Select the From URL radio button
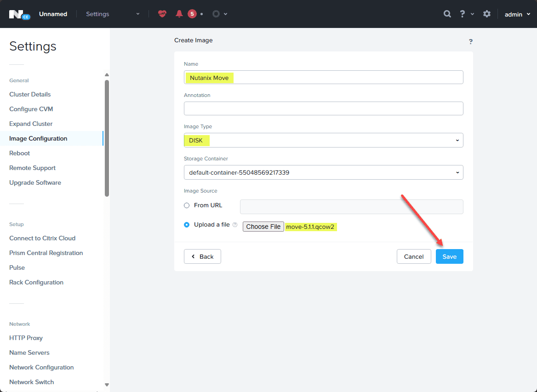 (187, 205)
